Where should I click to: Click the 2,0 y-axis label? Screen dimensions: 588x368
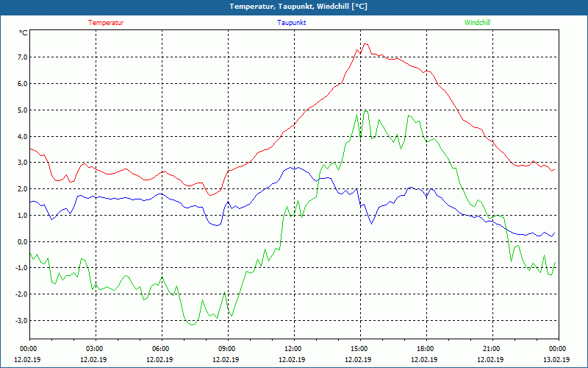click(x=22, y=189)
